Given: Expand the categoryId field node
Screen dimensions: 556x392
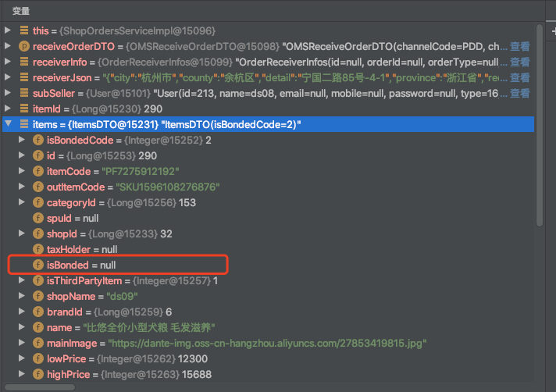Looking at the screenshot, I should [x=23, y=203].
